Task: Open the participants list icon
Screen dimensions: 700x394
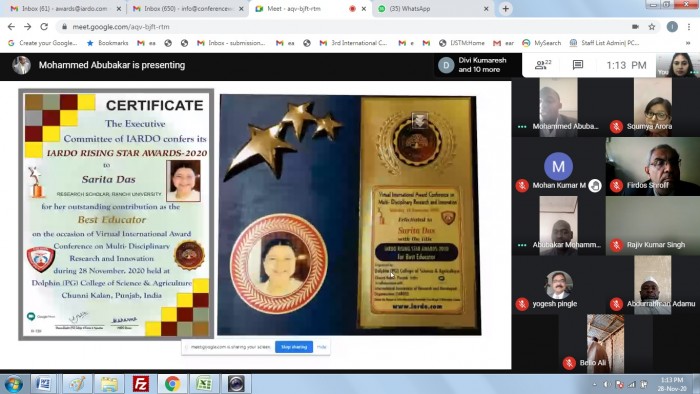Action: [x=543, y=65]
